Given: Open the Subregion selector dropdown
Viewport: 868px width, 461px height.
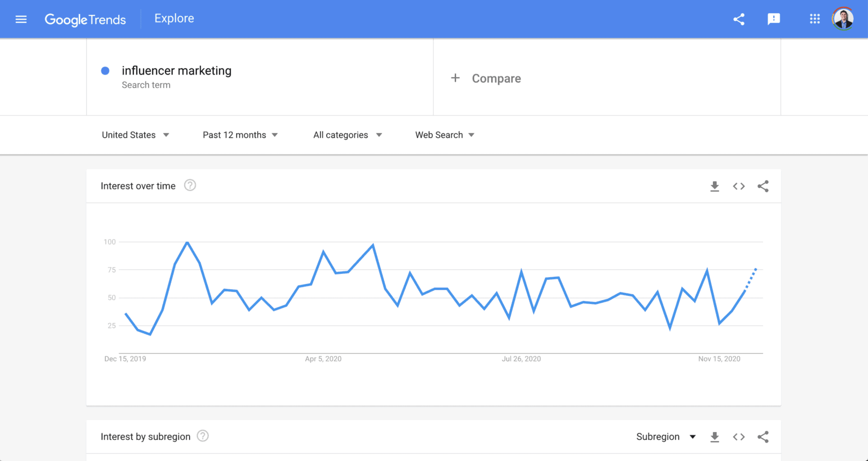Looking at the screenshot, I should pyautogui.click(x=666, y=437).
